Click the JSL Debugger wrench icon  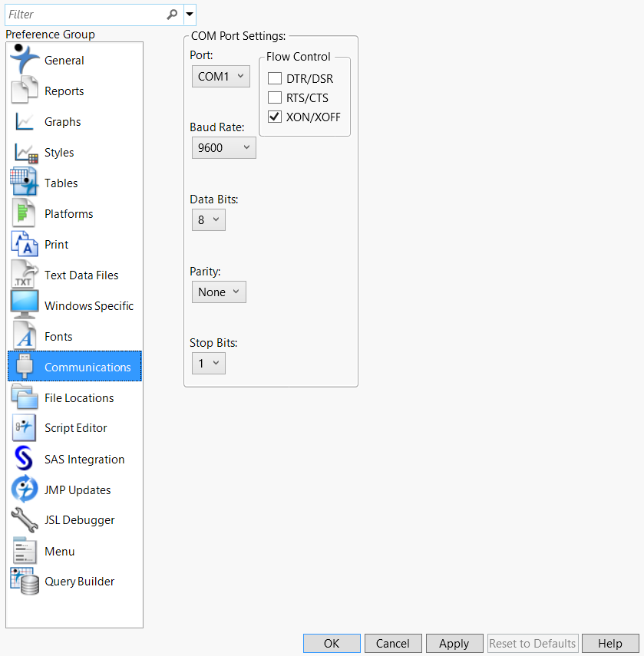pyautogui.click(x=25, y=519)
